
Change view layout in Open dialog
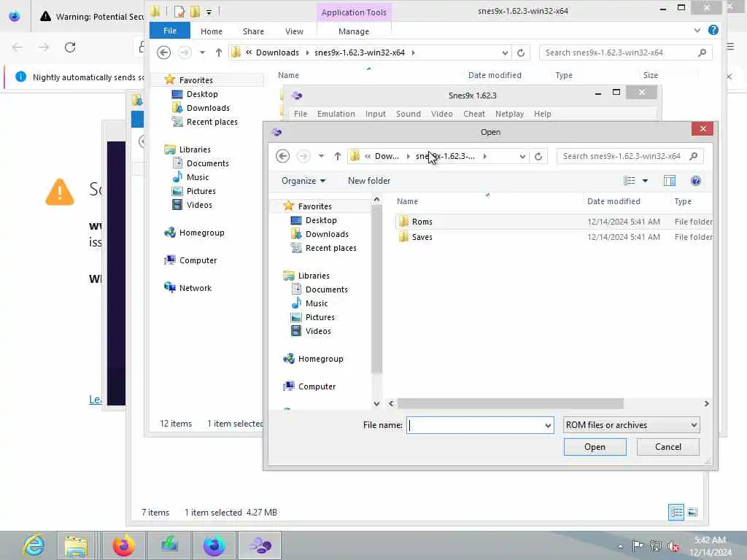pos(630,181)
